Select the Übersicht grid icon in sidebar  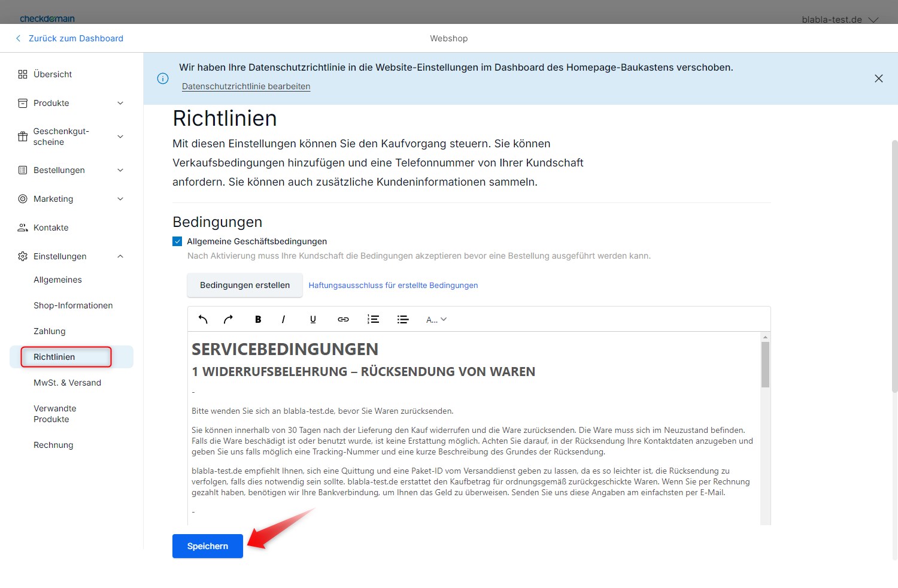coord(22,74)
